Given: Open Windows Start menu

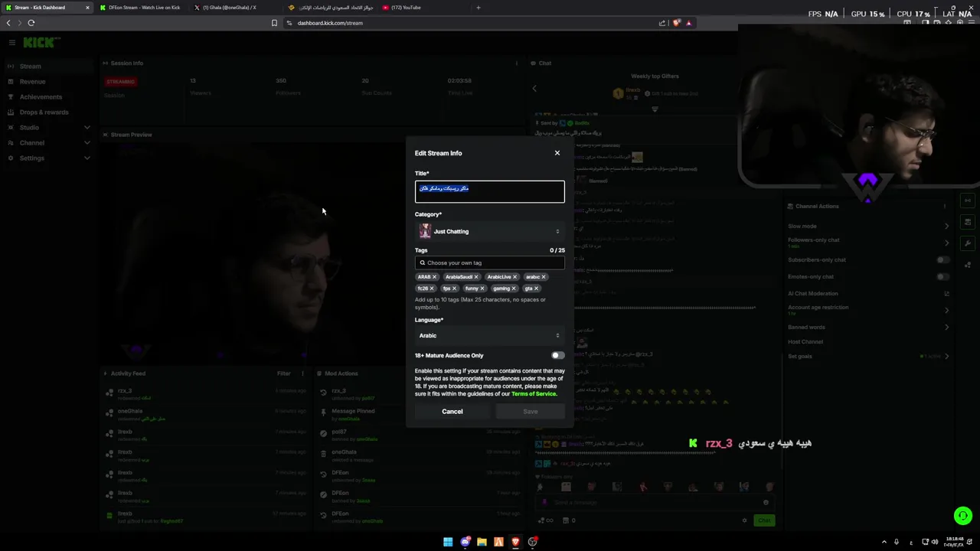Looking at the screenshot, I should [448, 542].
